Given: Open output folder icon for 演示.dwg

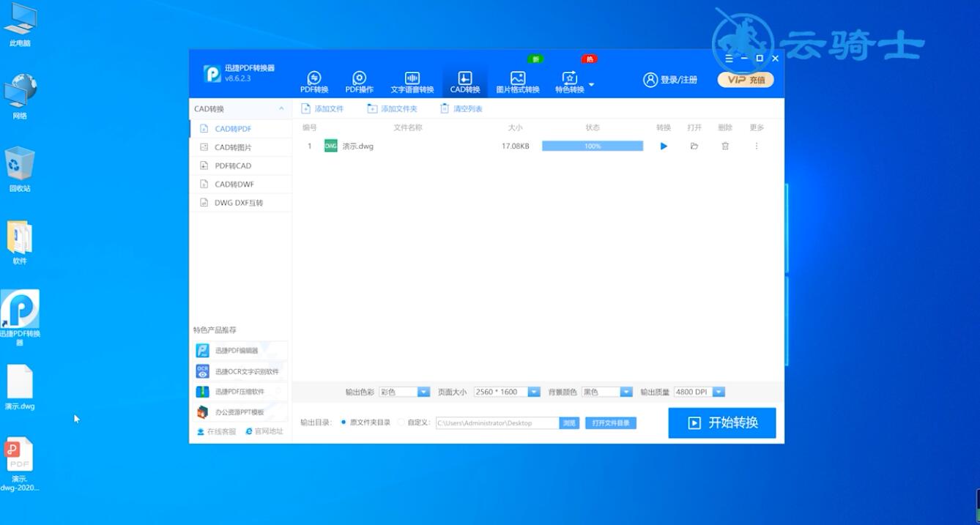Looking at the screenshot, I should (x=694, y=146).
